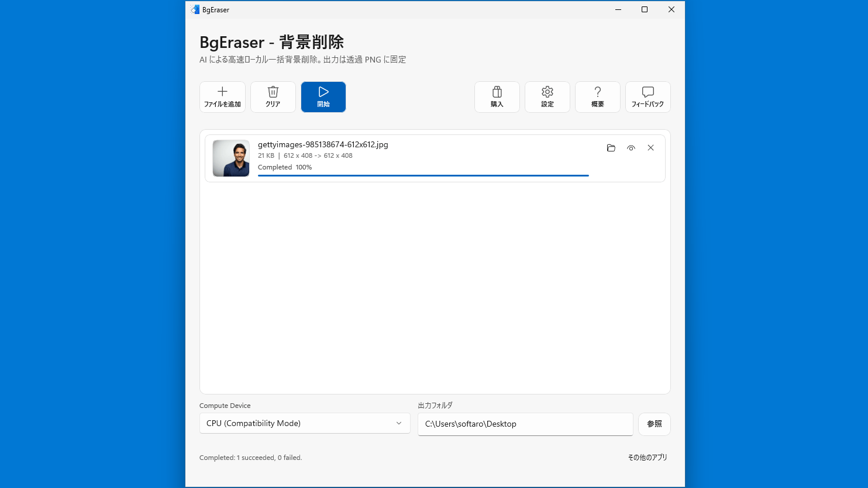Click the BgEraser app icon in title bar
Screen dimensions: 868x488
[195, 9]
